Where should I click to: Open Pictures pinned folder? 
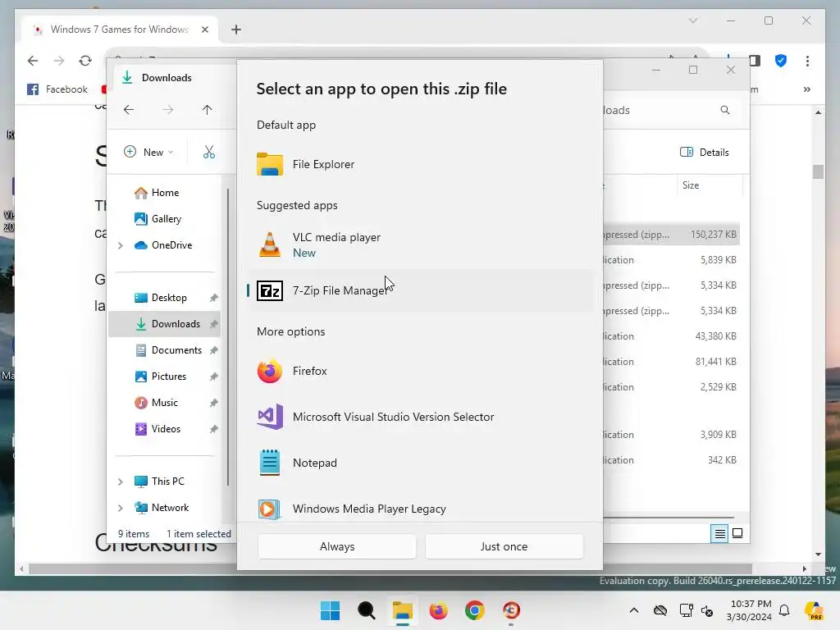pos(169,377)
